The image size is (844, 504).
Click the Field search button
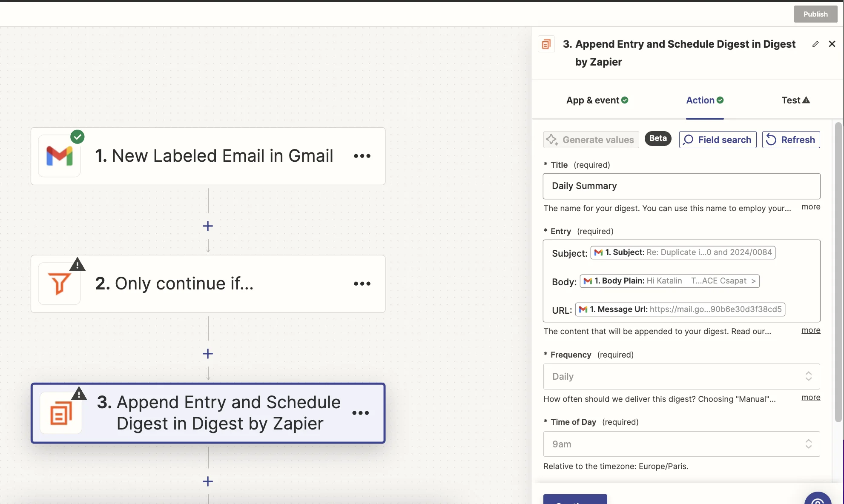718,140
